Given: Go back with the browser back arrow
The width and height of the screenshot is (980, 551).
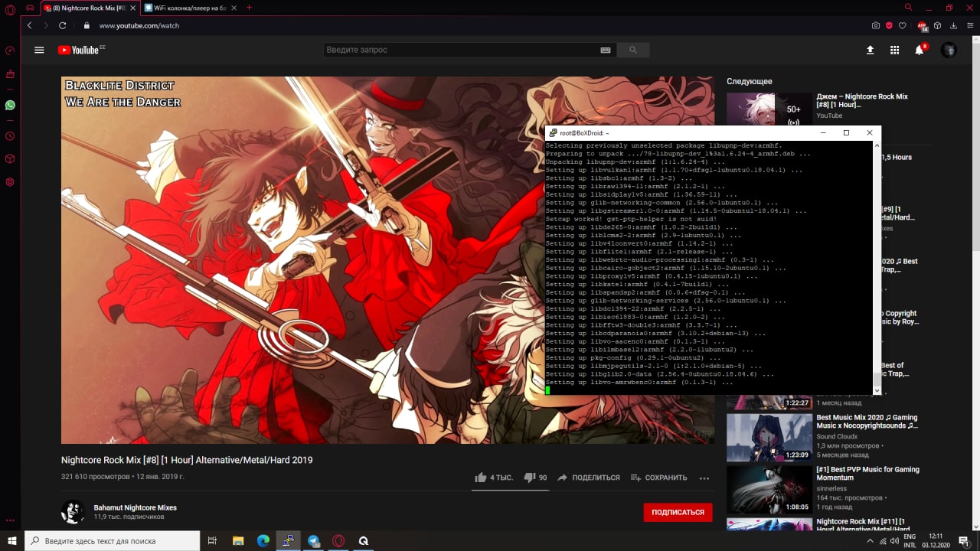Looking at the screenshot, I should 30,25.
